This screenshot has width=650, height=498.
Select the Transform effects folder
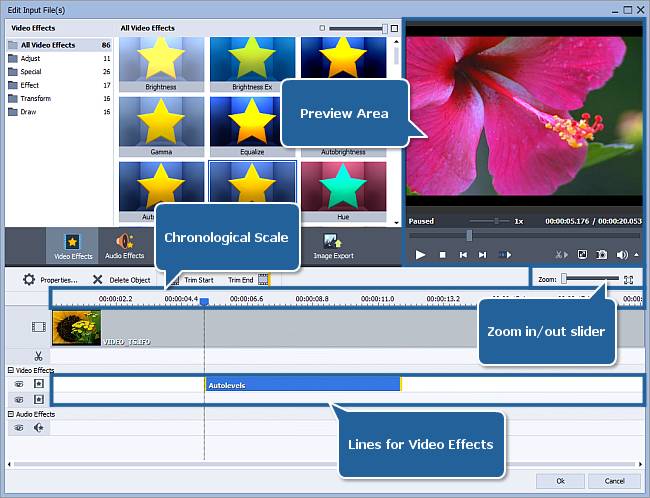(x=59, y=98)
